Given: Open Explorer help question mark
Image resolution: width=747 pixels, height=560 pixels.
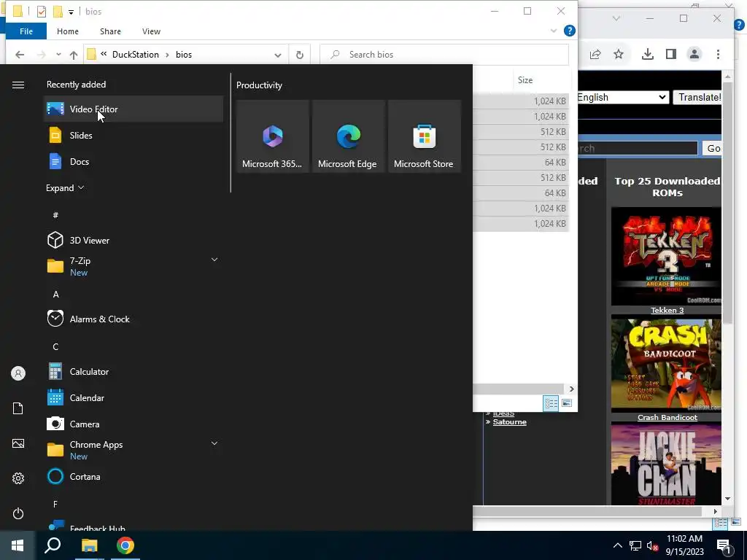Looking at the screenshot, I should tap(569, 31).
